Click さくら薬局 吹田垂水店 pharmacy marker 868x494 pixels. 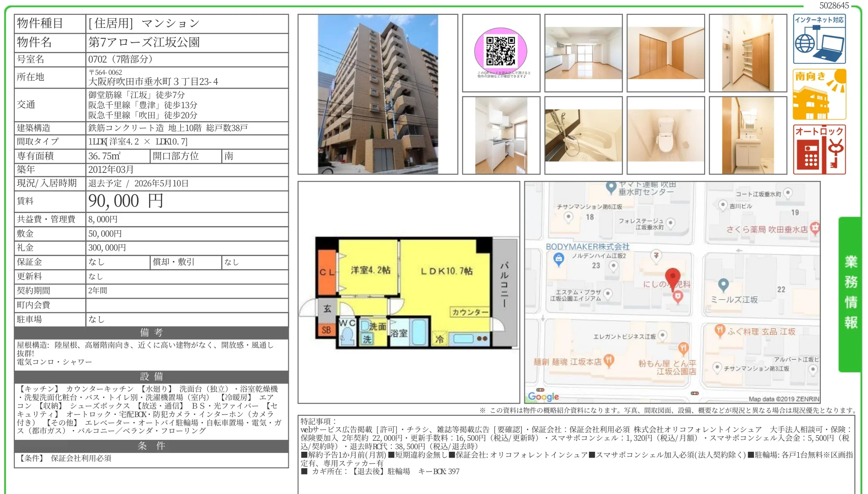[x=815, y=229]
